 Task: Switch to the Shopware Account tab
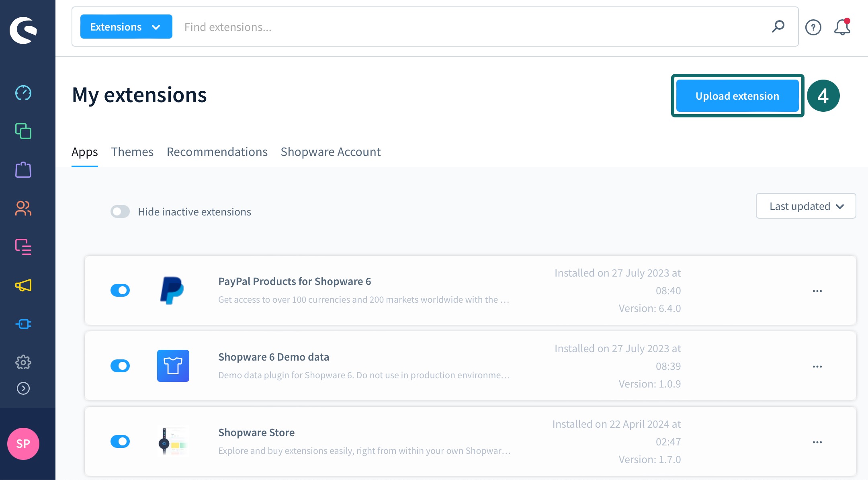point(330,152)
